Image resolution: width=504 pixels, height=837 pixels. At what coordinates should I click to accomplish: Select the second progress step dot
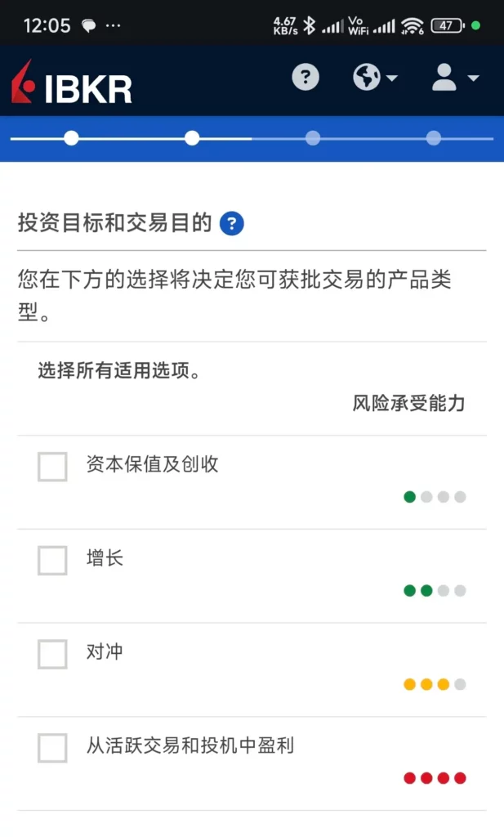pyautogui.click(x=192, y=138)
